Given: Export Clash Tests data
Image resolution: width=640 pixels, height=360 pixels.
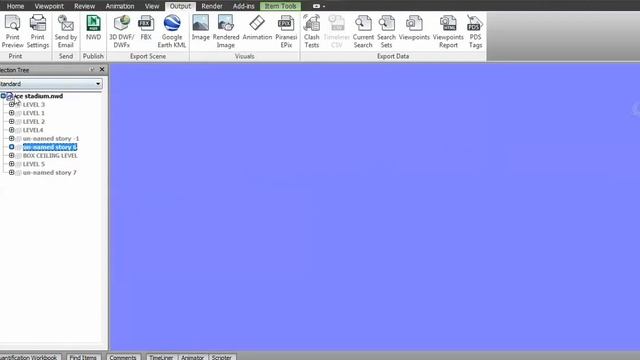Looking at the screenshot, I should 311,31.
